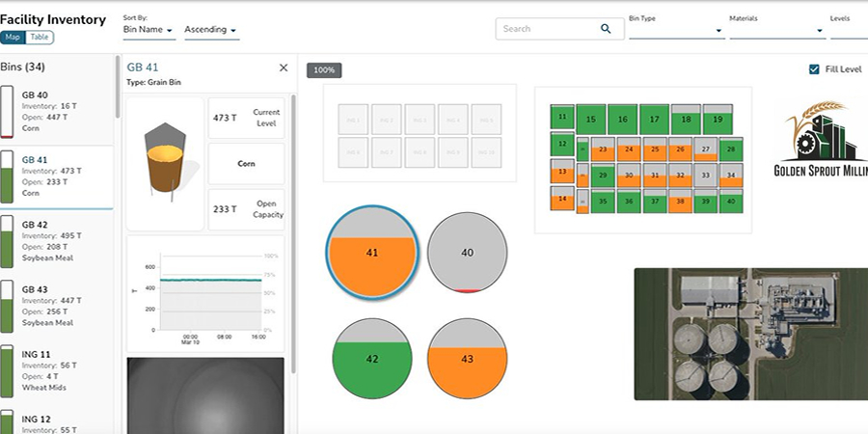Open the Materials filter dropdown
The image size is (868, 434).
pyautogui.click(x=776, y=30)
